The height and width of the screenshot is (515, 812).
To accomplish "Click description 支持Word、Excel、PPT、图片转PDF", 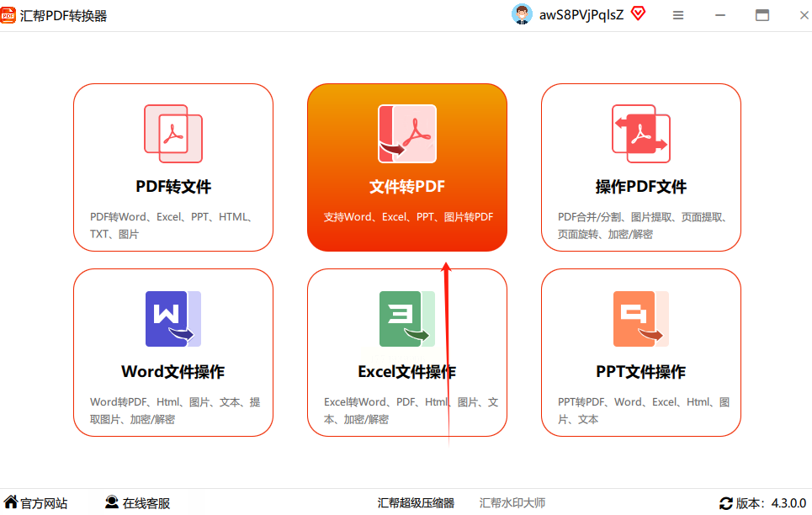I will pyautogui.click(x=409, y=217).
